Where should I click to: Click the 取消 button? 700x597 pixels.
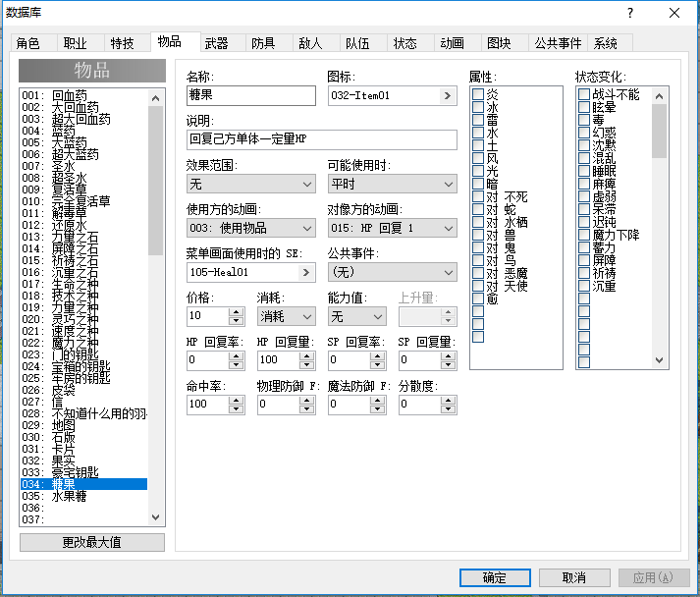pos(574,577)
